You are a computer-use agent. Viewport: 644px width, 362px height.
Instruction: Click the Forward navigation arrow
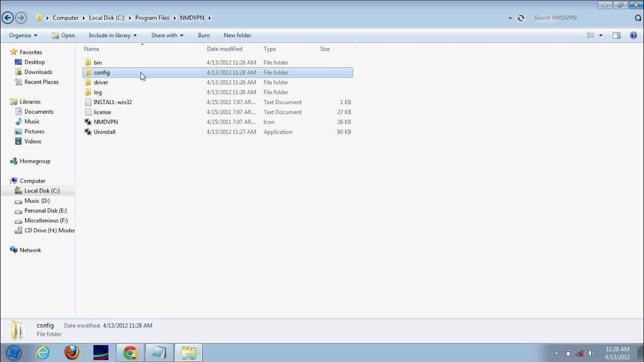(21, 18)
